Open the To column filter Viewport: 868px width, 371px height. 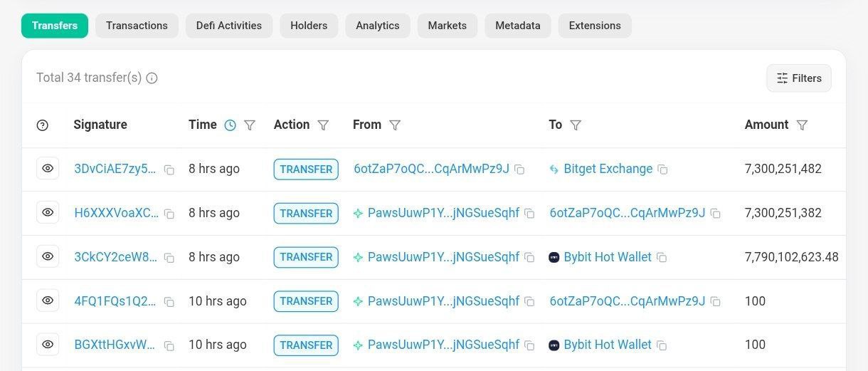(x=576, y=125)
